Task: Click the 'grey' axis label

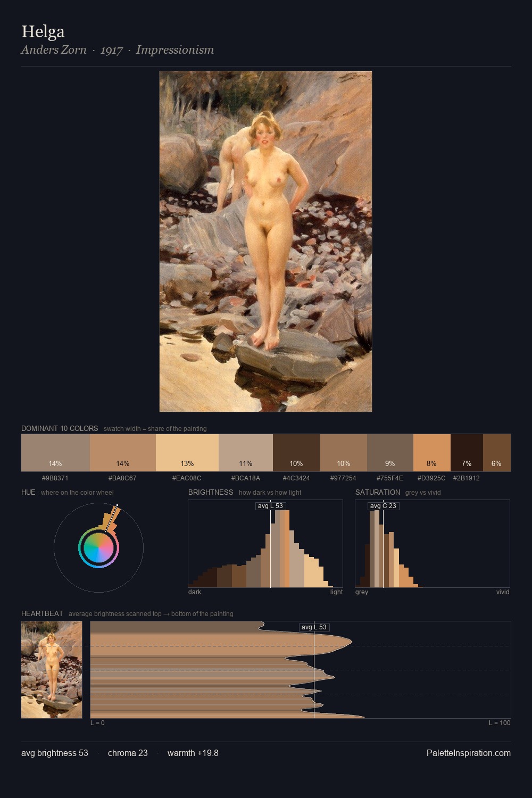Action: click(x=362, y=592)
